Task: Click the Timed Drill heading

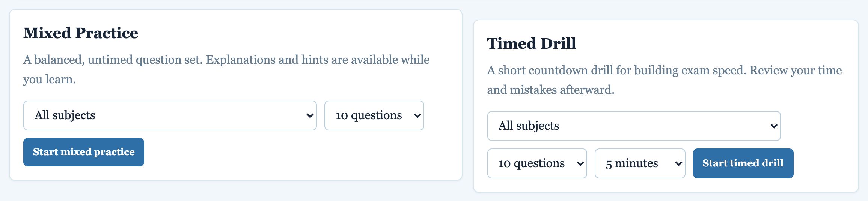Action: pyautogui.click(x=532, y=43)
